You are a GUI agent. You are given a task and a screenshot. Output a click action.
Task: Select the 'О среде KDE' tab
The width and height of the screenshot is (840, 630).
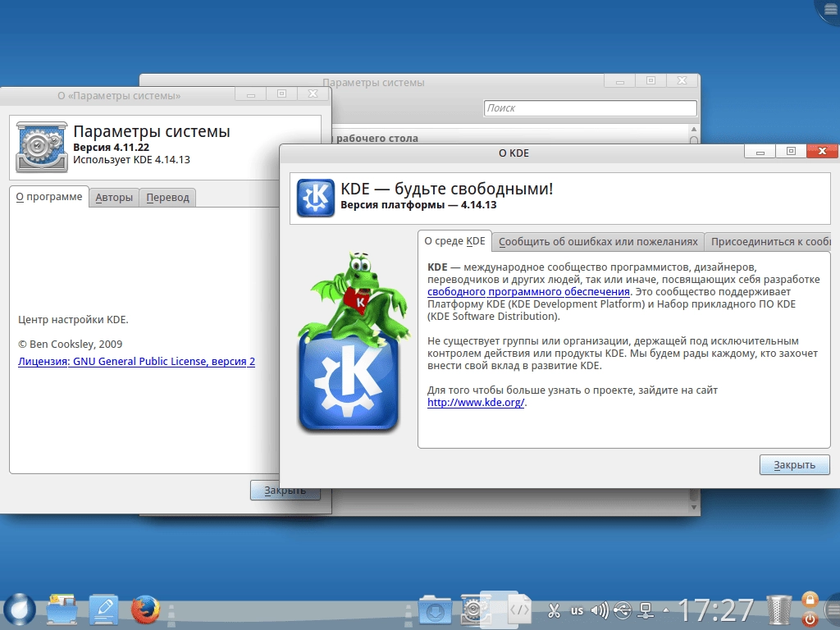[454, 241]
